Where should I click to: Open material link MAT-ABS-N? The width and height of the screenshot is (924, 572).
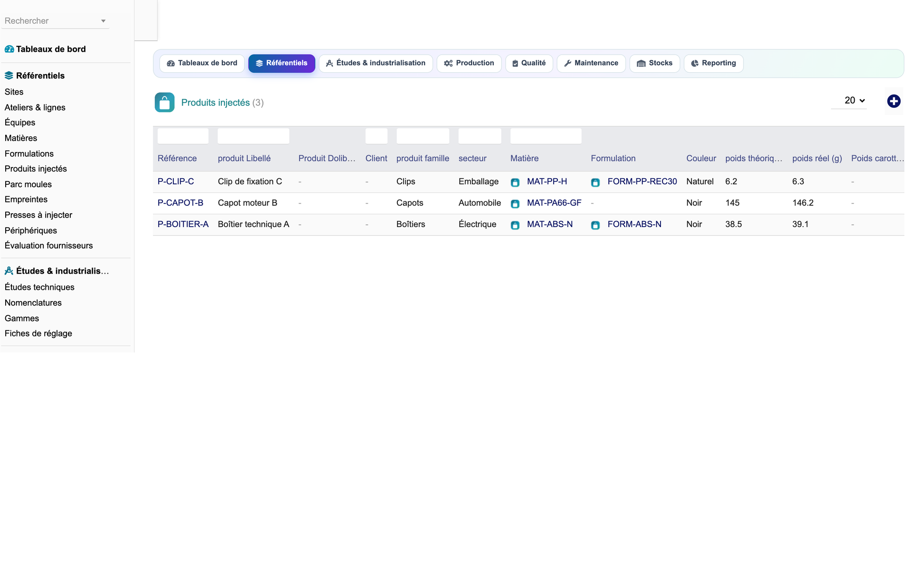pos(550,224)
